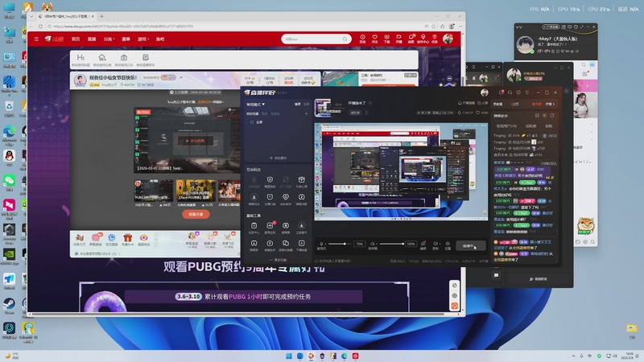Screen dimensions: 644x362
Task: Click the 70% microphone value box
Action: tap(359, 244)
